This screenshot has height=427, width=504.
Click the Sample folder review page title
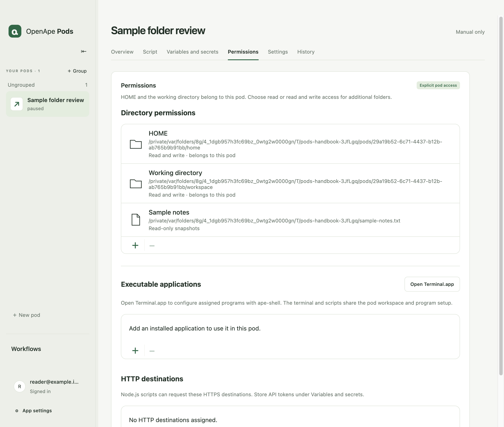coord(158,31)
